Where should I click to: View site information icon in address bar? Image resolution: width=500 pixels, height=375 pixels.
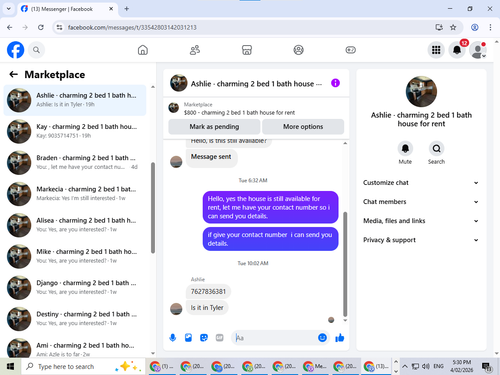[x=60, y=27]
